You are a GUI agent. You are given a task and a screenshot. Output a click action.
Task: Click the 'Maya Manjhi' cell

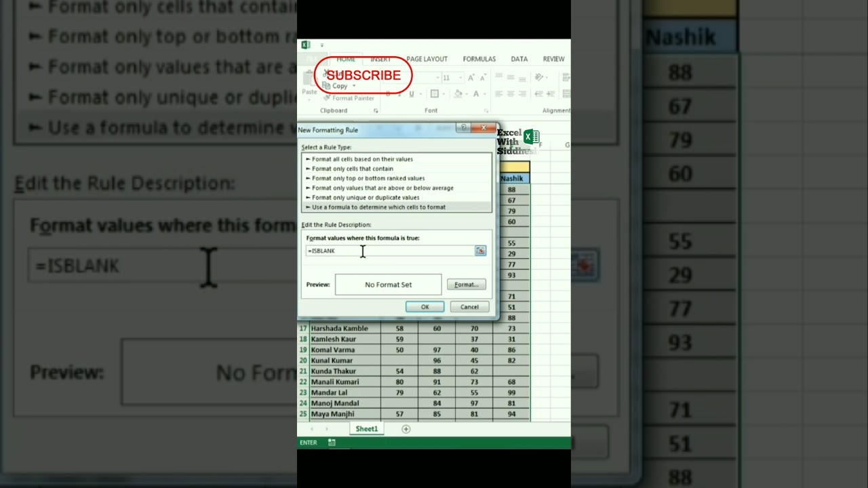(344, 413)
